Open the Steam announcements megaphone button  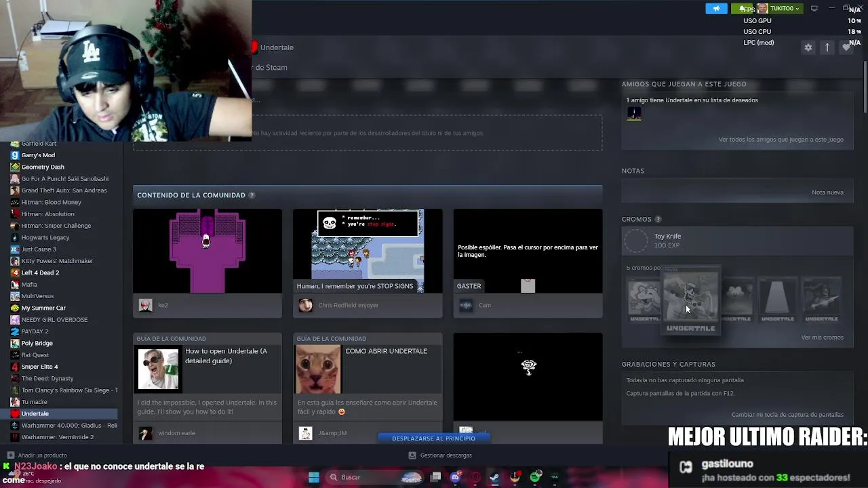point(716,9)
